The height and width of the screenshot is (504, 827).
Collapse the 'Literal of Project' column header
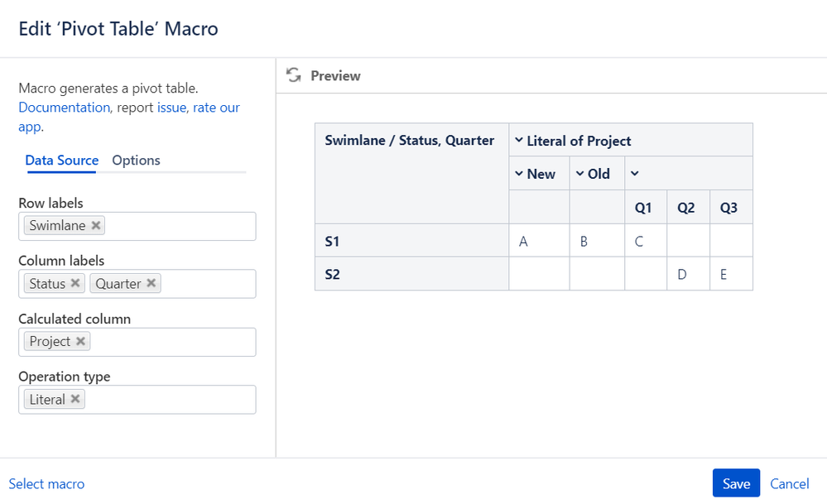point(519,141)
